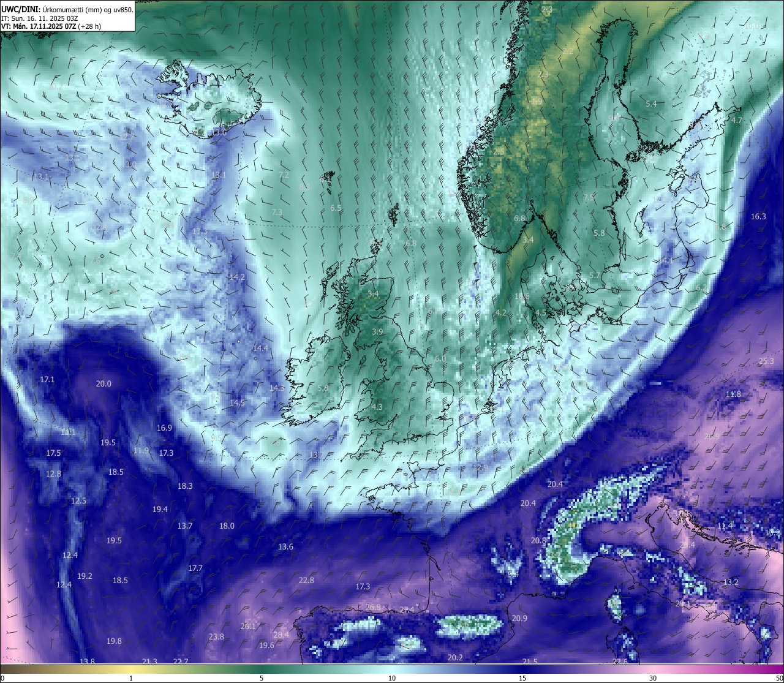Screen dimensions: 784x683
Task: Click the UWC/DINI map title text
Action: (67, 10)
